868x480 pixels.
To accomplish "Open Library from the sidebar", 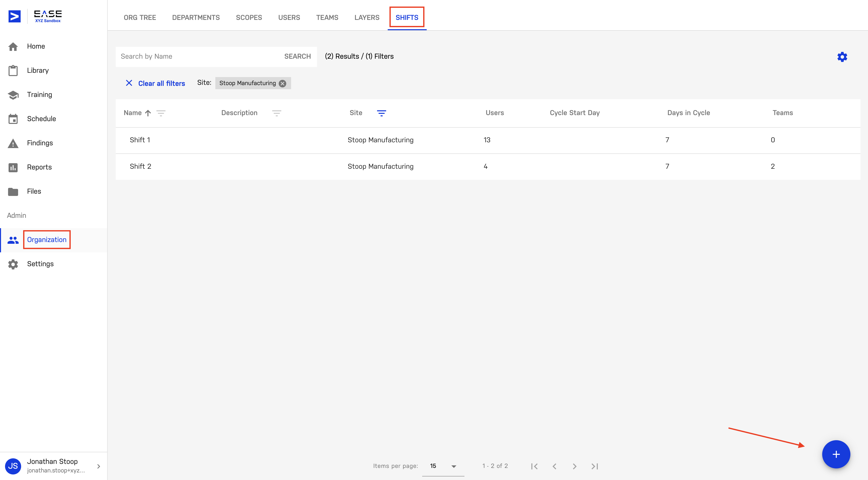I will point(38,70).
